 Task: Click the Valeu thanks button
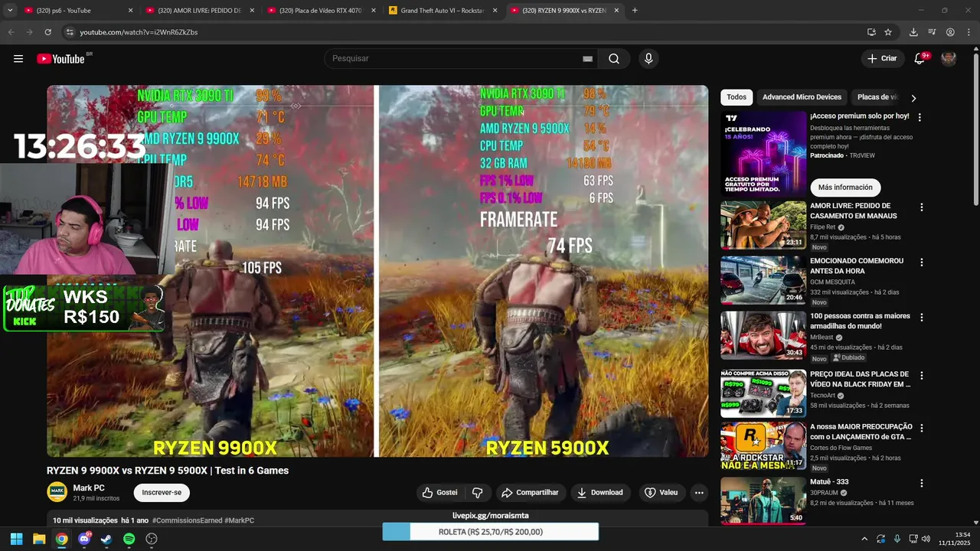coord(661,493)
